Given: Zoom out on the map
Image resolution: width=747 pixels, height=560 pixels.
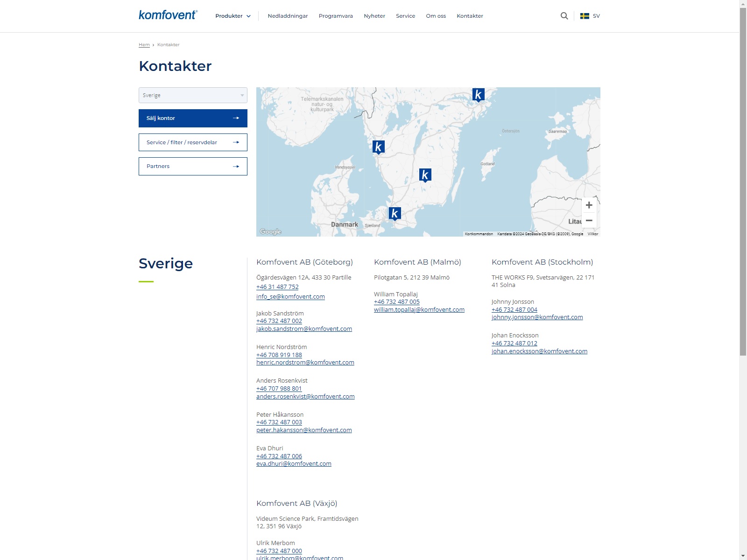Looking at the screenshot, I should pyautogui.click(x=589, y=220).
